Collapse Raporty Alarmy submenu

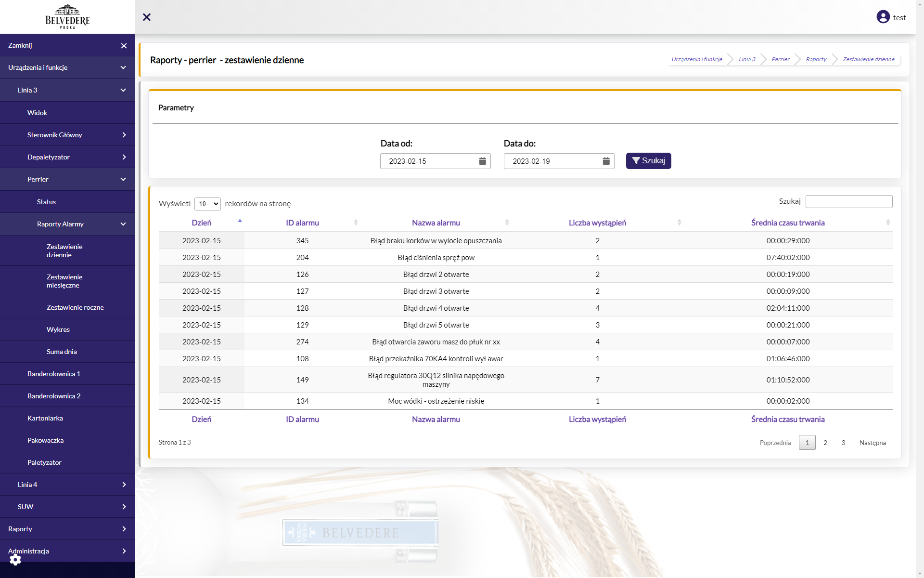tap(67, 224)
